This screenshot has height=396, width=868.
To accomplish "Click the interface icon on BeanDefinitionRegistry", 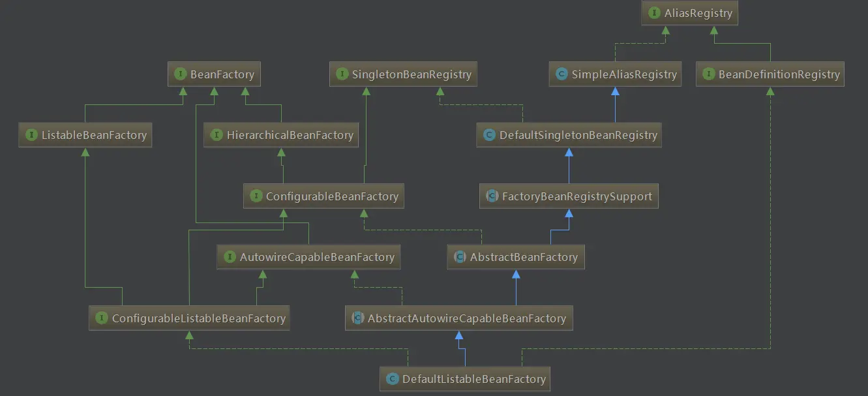I will [x=708, y=74].
